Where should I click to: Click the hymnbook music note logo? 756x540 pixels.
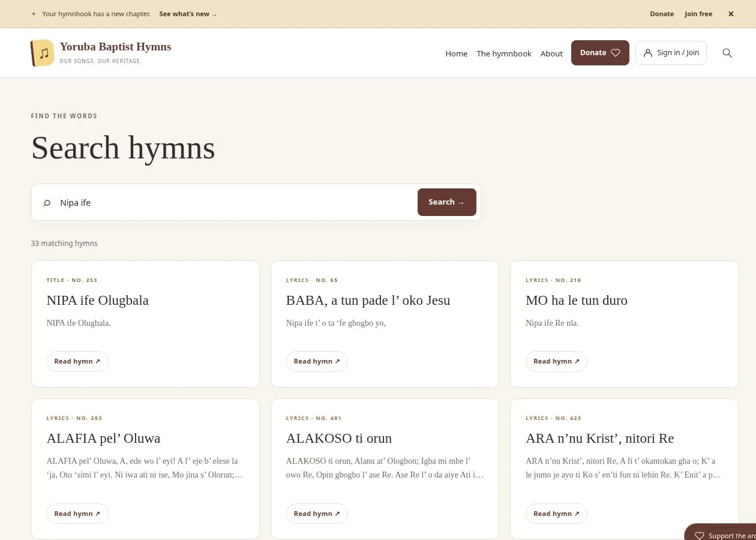[x=43, y=53]
